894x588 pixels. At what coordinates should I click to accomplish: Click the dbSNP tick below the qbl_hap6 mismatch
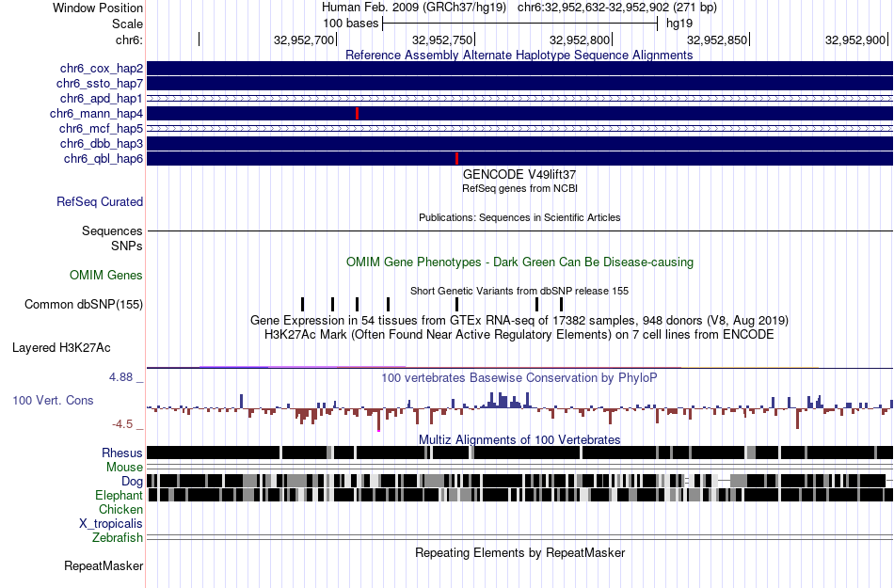click(456, 304)
